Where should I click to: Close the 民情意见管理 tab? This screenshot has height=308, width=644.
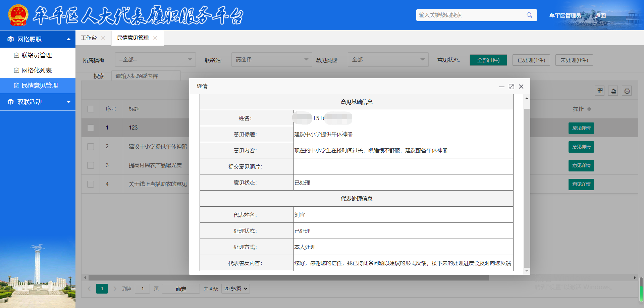pos(155,38)
